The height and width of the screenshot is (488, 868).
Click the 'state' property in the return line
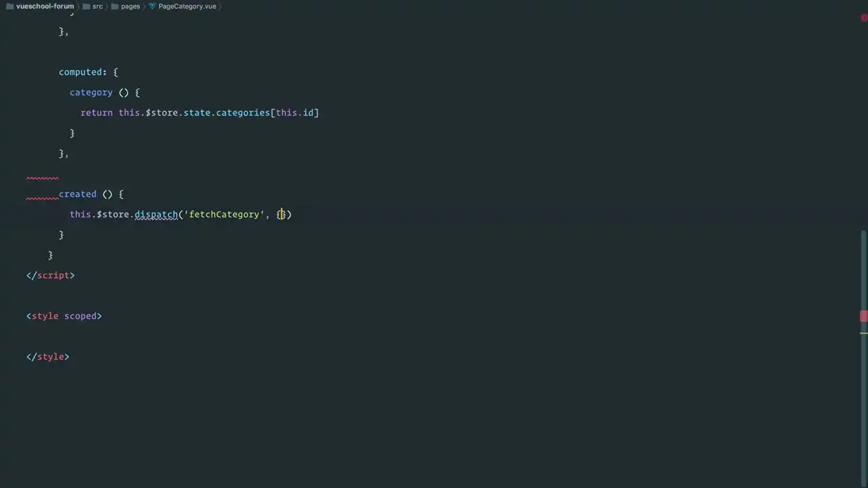197,113
